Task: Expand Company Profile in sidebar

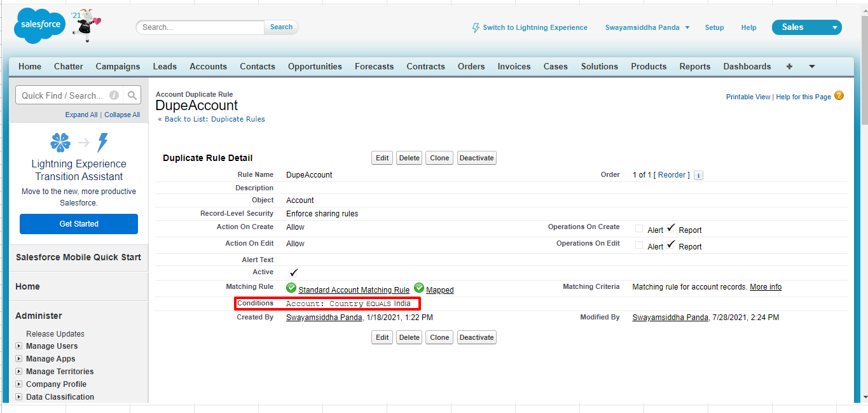Action: pyautogui.click(x=19, y=384)
